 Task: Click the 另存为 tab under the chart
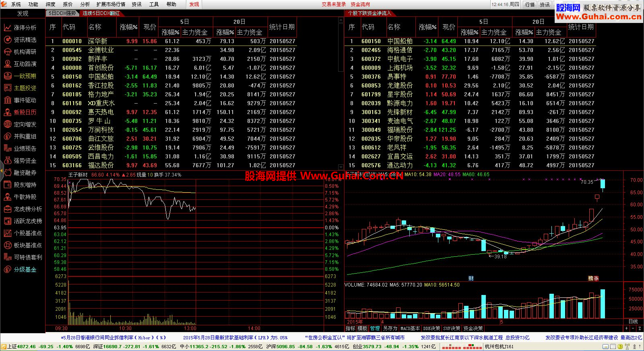point(390,328)
